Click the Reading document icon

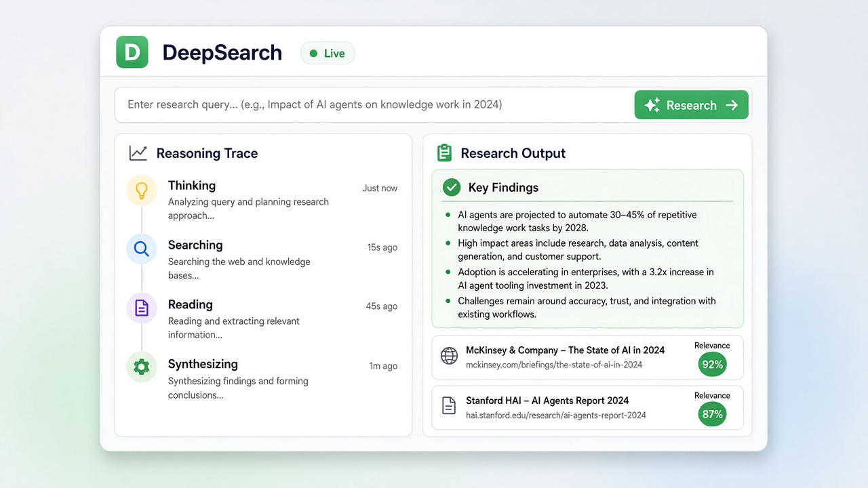pyautogui.click(x=142, y=308)
